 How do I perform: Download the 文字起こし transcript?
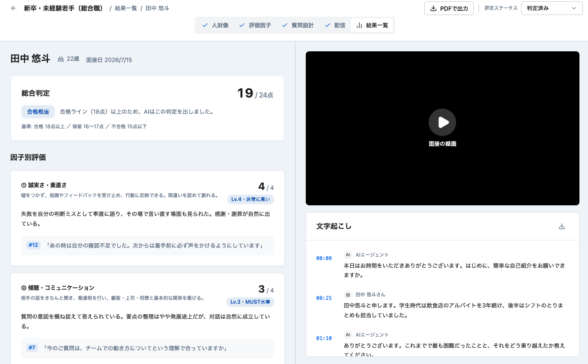[x=562, y=226]
